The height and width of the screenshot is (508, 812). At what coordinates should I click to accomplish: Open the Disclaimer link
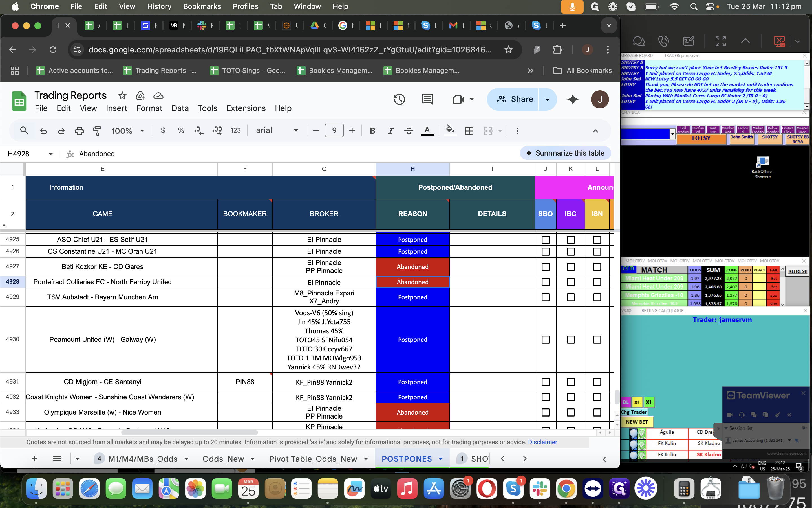pyautogui.click(x=542, y=442)
